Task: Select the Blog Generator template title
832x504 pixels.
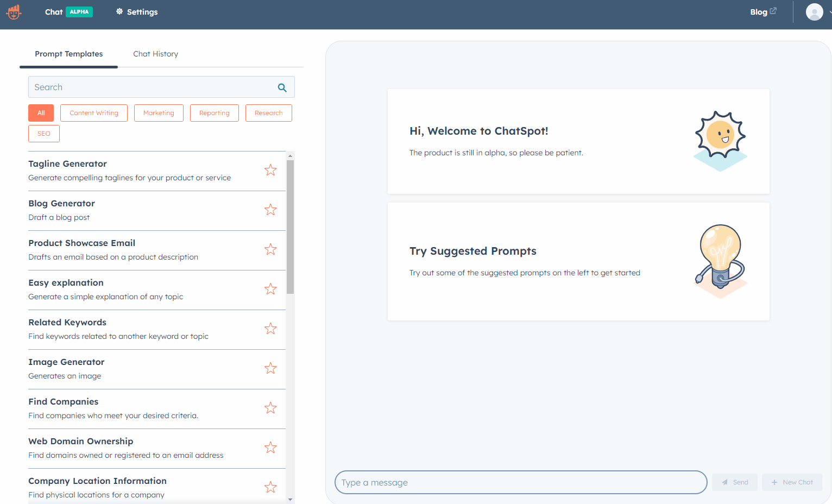Action: pyautogui.click(x=62, y=203)
